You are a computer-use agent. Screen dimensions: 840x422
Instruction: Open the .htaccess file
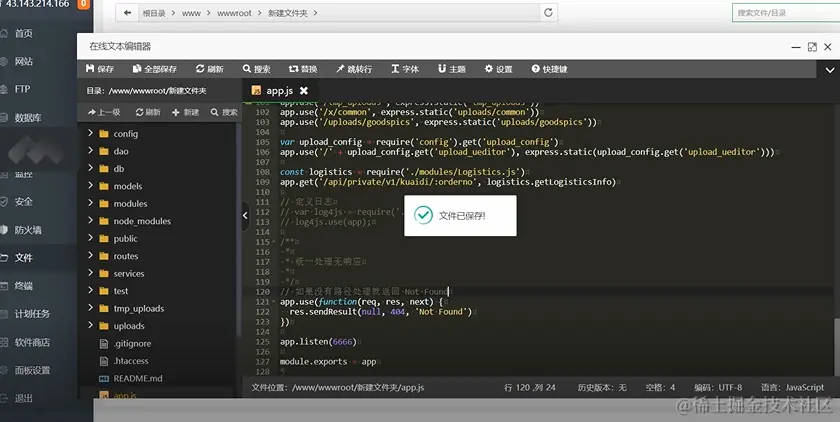[x=131, y=361]
